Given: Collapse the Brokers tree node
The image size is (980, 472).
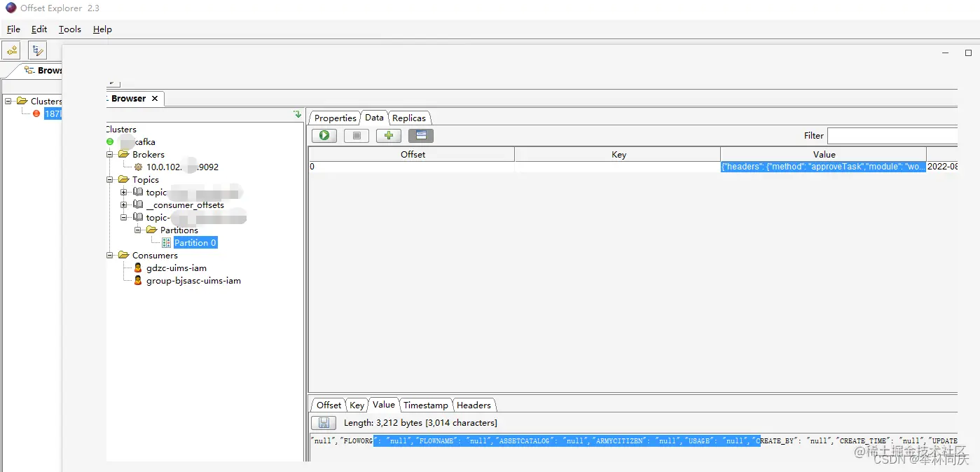Looking at the screenshot, I should [110, 155].
